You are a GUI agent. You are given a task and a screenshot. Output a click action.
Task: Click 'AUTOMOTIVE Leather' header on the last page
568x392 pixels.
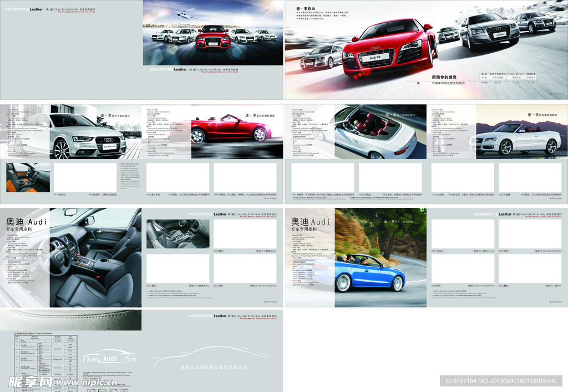[x=207, y=316]
